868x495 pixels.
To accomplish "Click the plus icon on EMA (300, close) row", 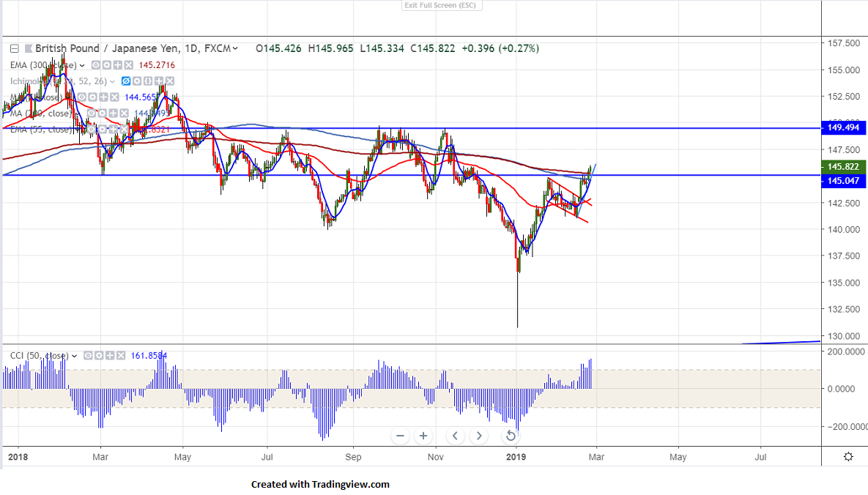I will pyautogui.click(x=118, y=65).
